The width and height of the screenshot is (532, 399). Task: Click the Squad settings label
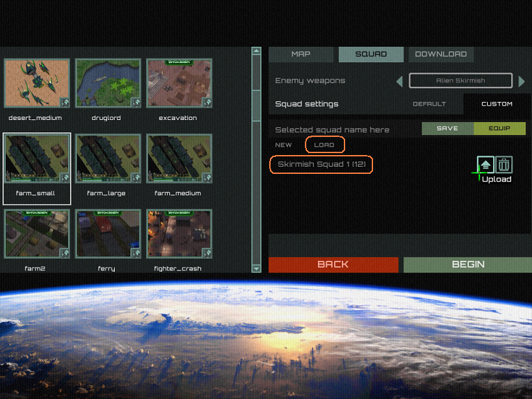307,104
